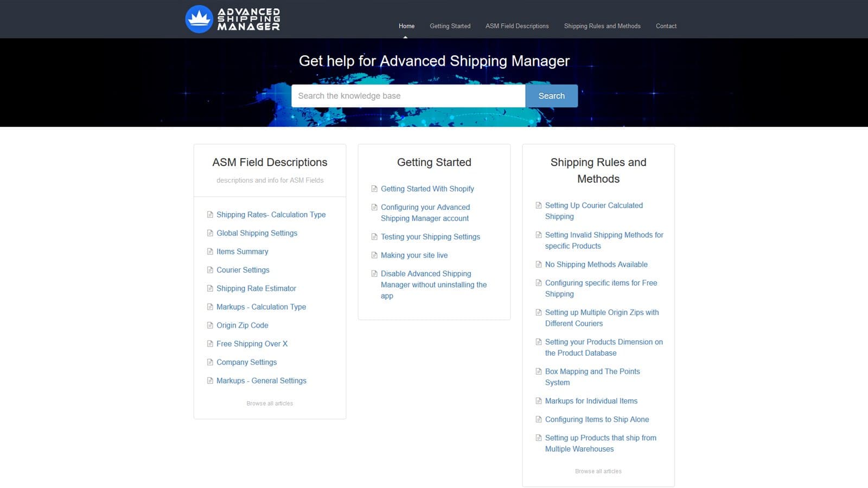Open the Markups for Individual Items article
The image size is (868, 488).
click(591, 401)
